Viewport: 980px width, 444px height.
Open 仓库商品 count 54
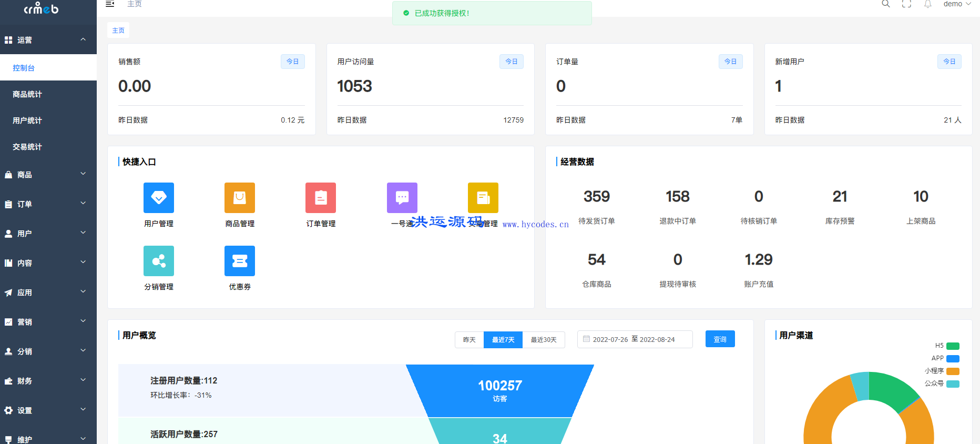(x=597, y=260)
